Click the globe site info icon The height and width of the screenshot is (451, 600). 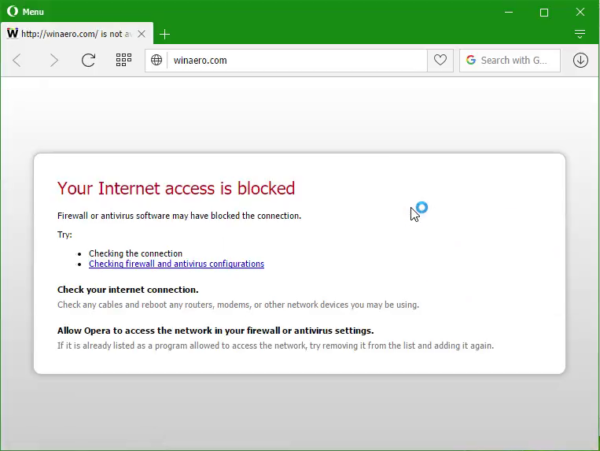tap(157, 60)
